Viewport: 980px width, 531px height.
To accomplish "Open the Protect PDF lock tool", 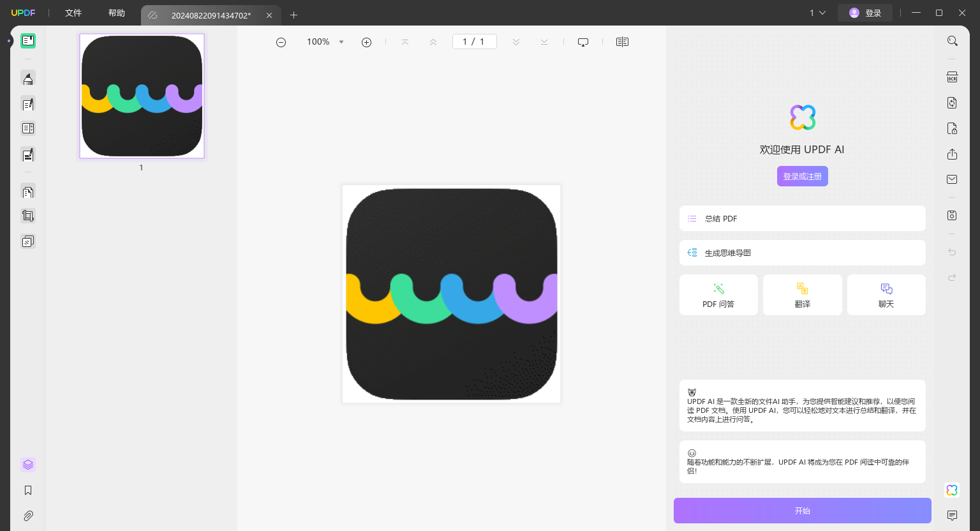I will [x=952, y=128].
